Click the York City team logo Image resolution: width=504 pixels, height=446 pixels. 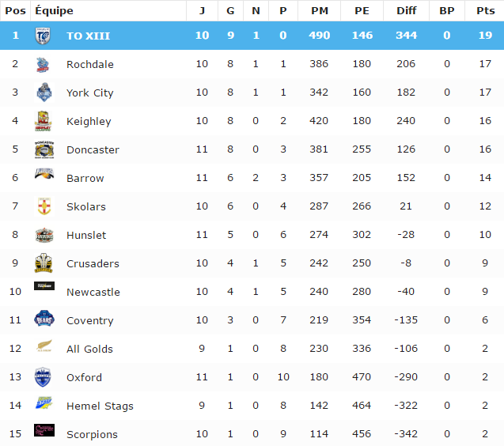(44, 93)
